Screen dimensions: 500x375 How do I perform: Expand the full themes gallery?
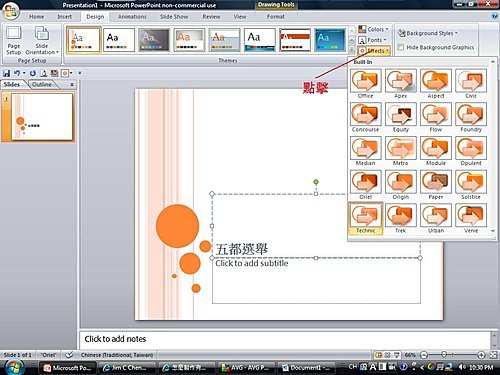[x=352, y=49]
